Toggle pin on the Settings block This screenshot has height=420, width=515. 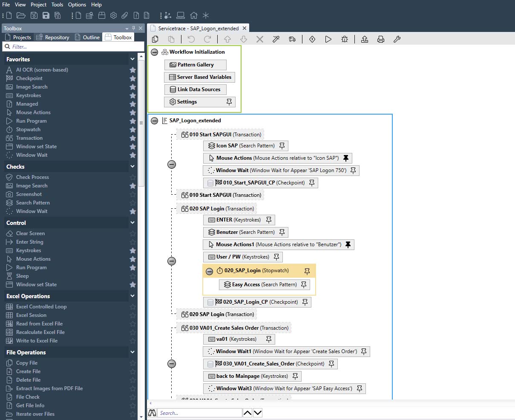tap(229, 102)
